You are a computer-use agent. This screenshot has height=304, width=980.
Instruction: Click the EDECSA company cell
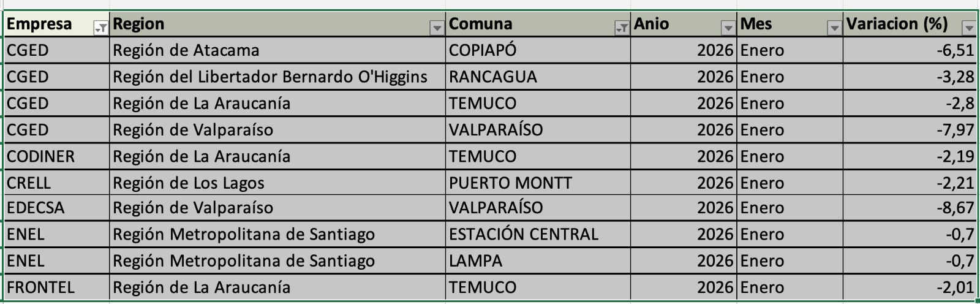36,208
